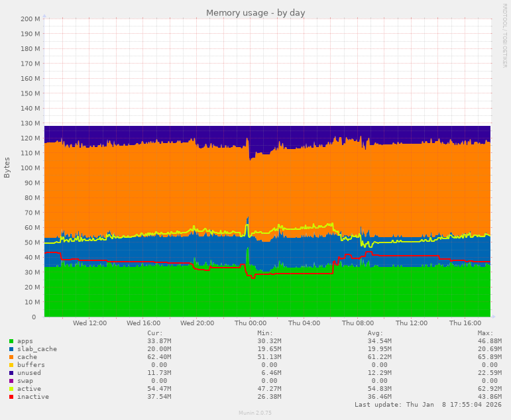Image resolution: width=511 pixels, height=420 pixels.
Task: Click the 'cache' legend label
Action: click(x=27, y=357)
